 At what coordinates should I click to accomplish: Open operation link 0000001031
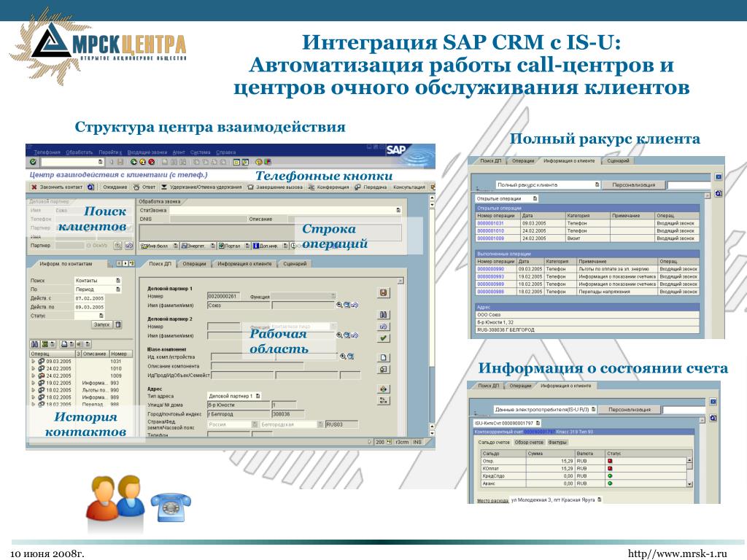tap(490, 223)
